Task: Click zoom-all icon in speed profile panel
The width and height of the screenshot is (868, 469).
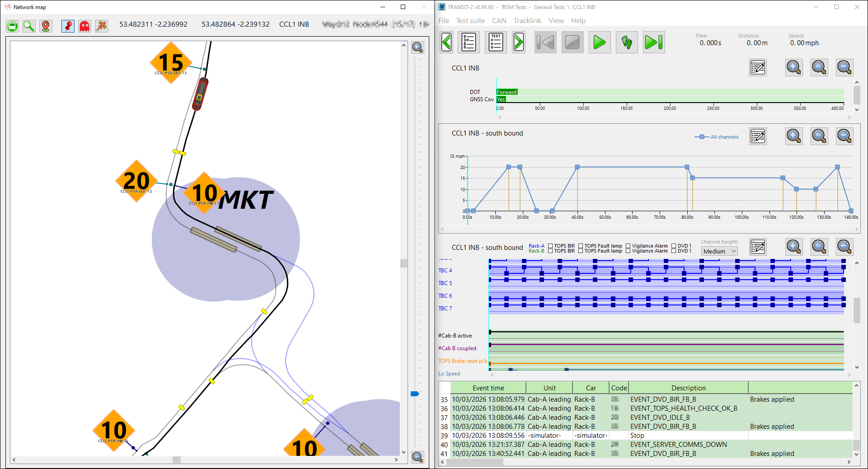Action: (x=819, y=136)
